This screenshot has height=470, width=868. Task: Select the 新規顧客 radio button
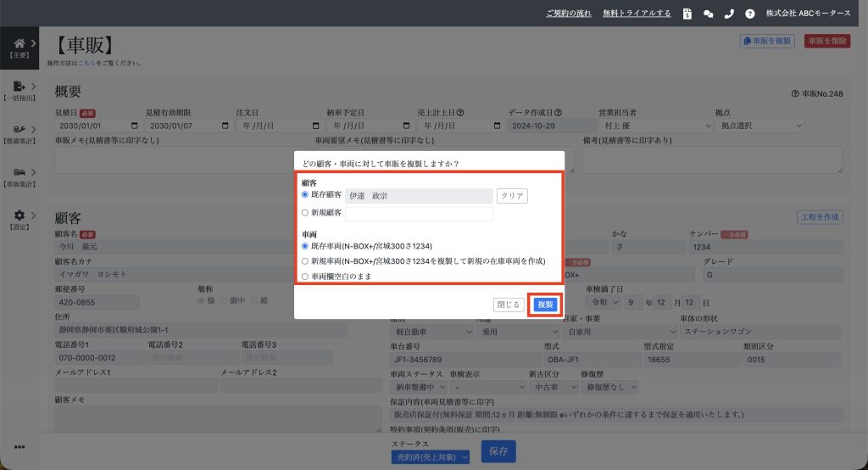click(306, 213)
